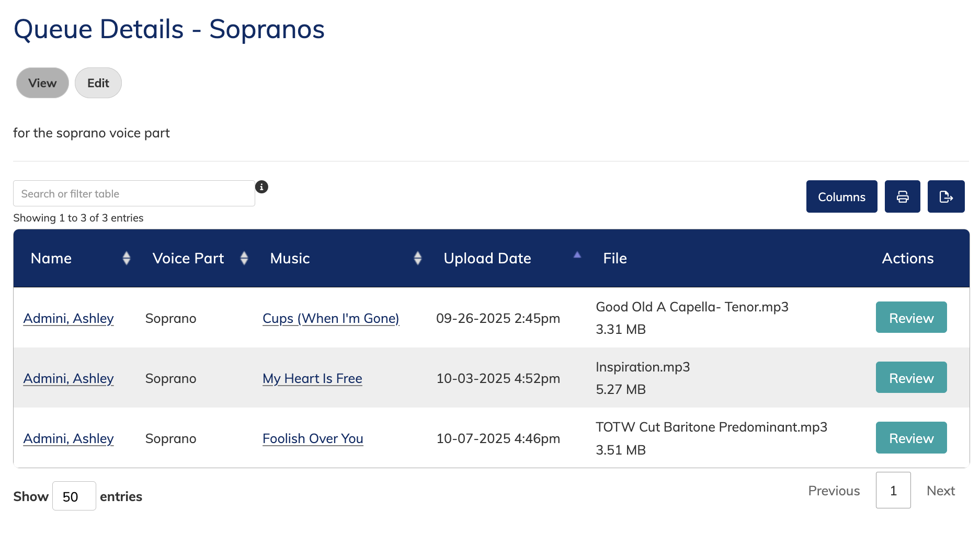The height and width of the screenshot is (534, 980).
Task: Review the TOTW Cut Baritone upload
Action: coord(911,438)
